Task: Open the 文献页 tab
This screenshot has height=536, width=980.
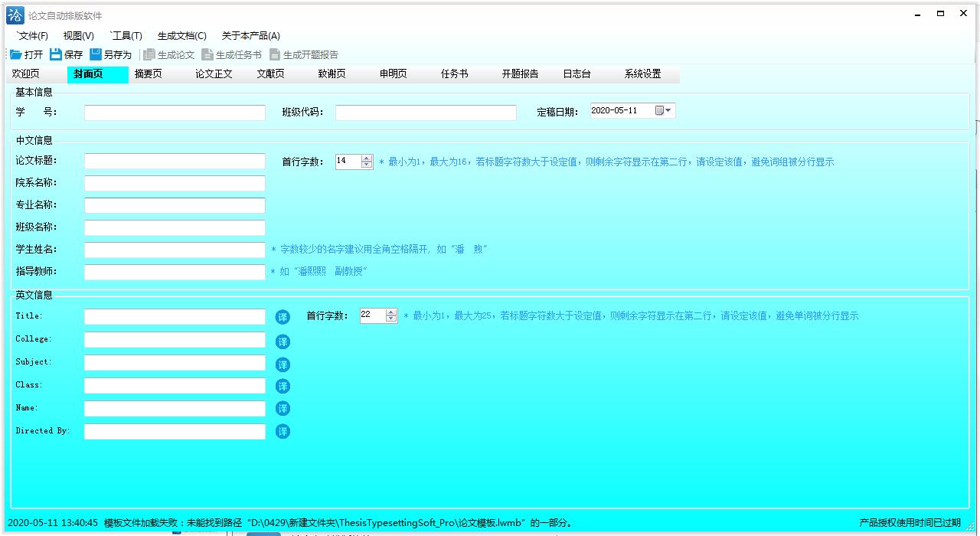Action: (281, 74)
